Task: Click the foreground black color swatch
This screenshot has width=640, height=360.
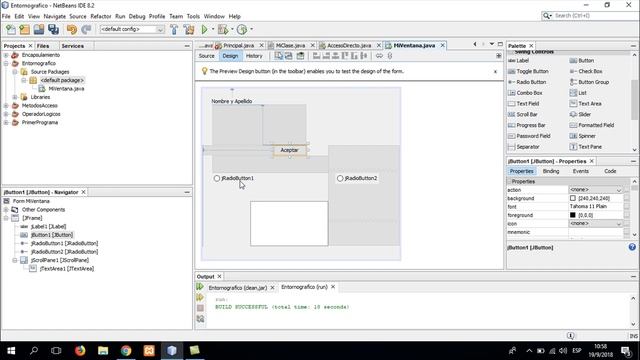Action: [x=573, y=215]
